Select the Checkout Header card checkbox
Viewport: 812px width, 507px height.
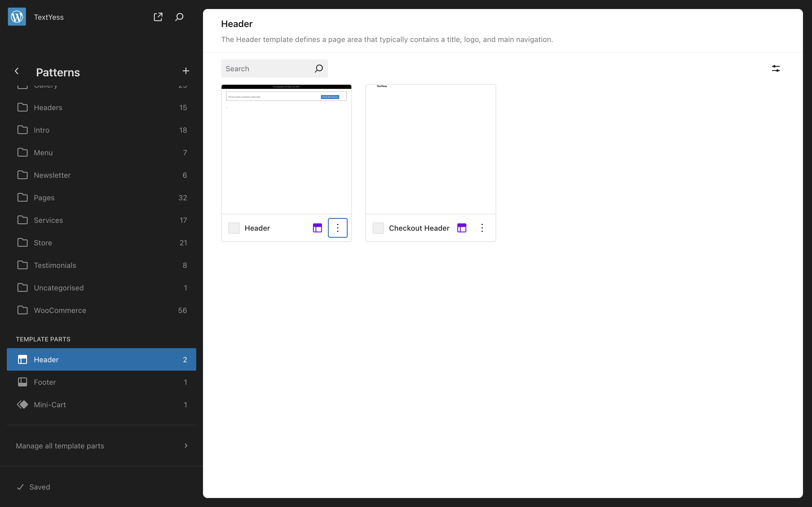pyautogui.click(x=378, y=228)
